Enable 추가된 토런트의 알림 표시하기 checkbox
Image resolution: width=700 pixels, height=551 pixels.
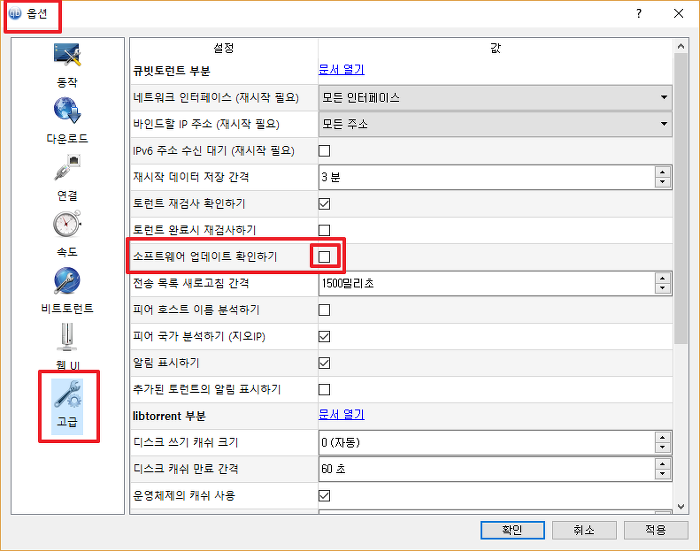(325, 389)
